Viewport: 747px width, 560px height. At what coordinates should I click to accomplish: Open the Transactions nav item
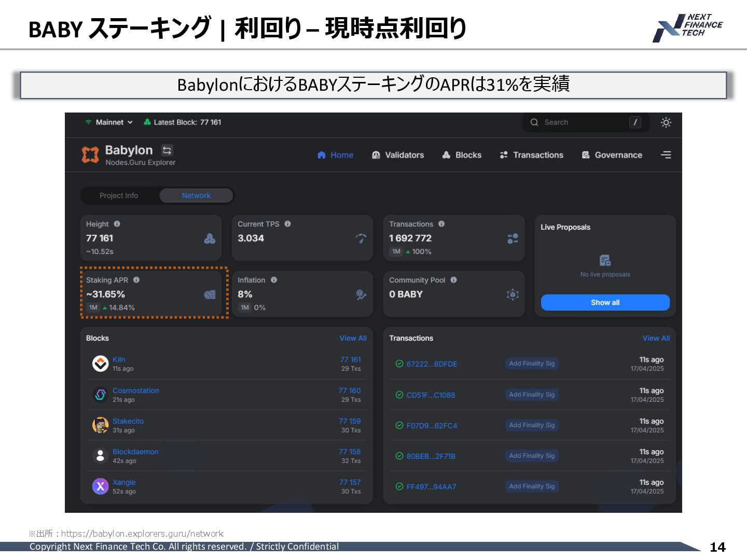pyautogui.click(x=532, y=155)
